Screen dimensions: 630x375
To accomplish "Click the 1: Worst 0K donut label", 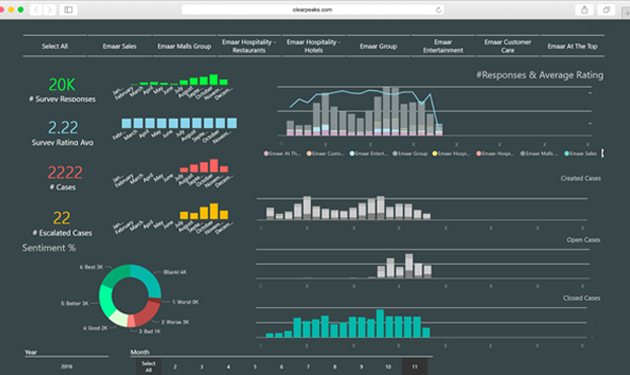I will 186,302.
